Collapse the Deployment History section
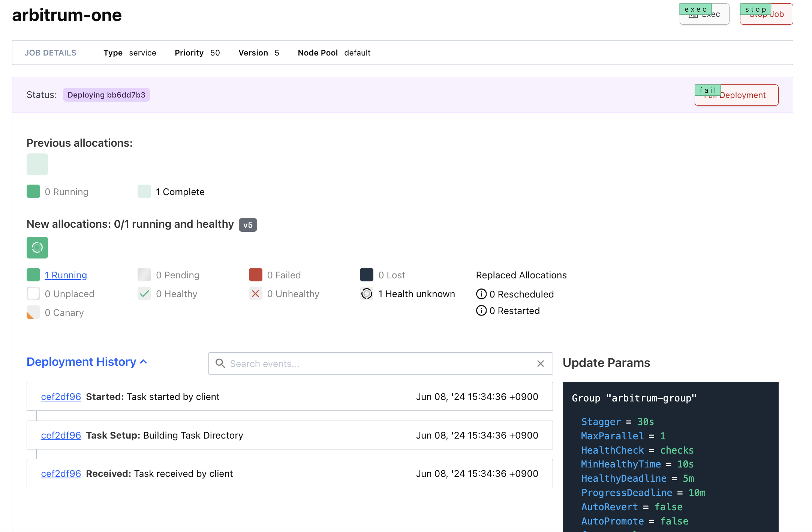Image resolution: width=812 pixels, height=532 pixels. tap(81, 362)
